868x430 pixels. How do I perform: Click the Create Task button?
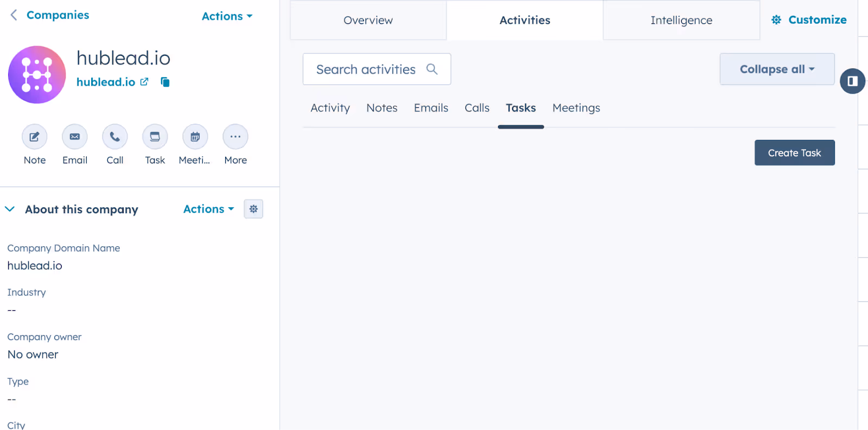click(795, 153)
